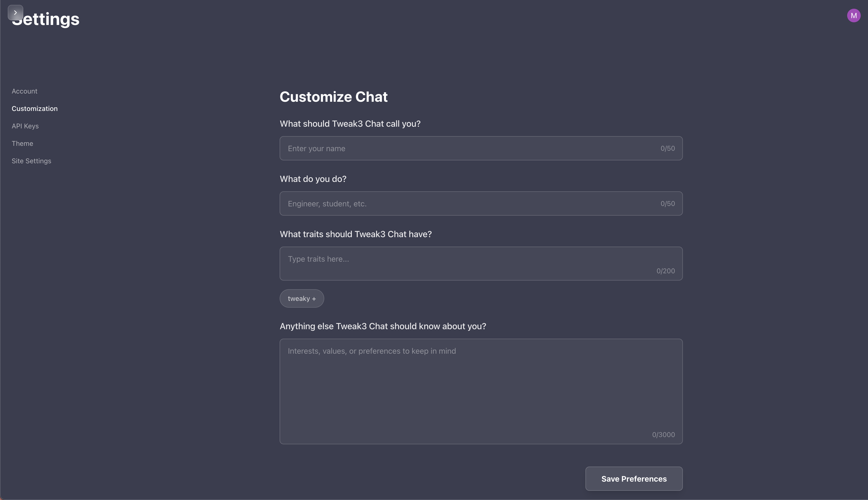Open Site Settings section
This screenshot has height=500, width=868.
tap(31, 161)
